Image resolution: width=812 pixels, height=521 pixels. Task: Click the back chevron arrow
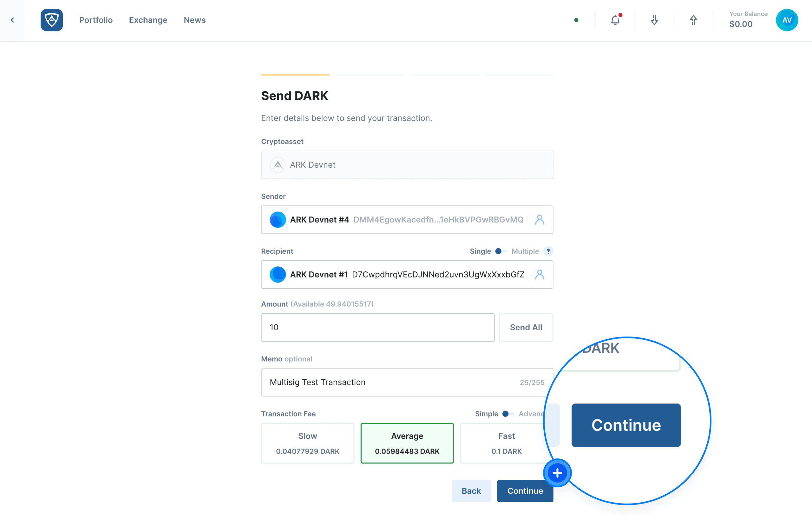[12, 20]
